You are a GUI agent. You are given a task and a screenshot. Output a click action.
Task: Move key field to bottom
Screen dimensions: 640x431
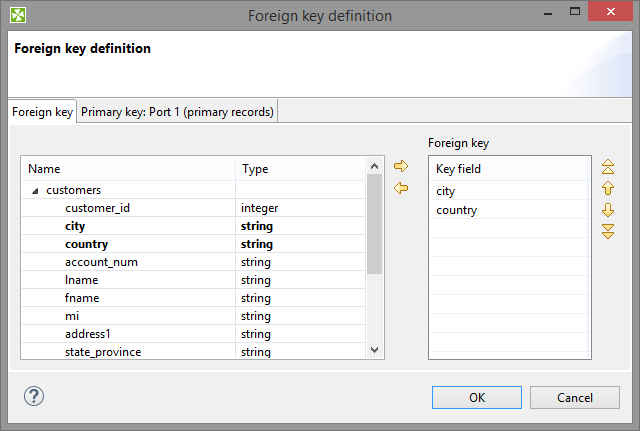click(607, 232)
